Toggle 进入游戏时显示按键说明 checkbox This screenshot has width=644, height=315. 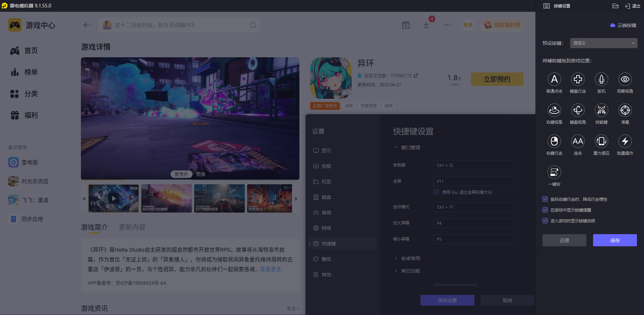pyautogui.click(x=545, y=221)
